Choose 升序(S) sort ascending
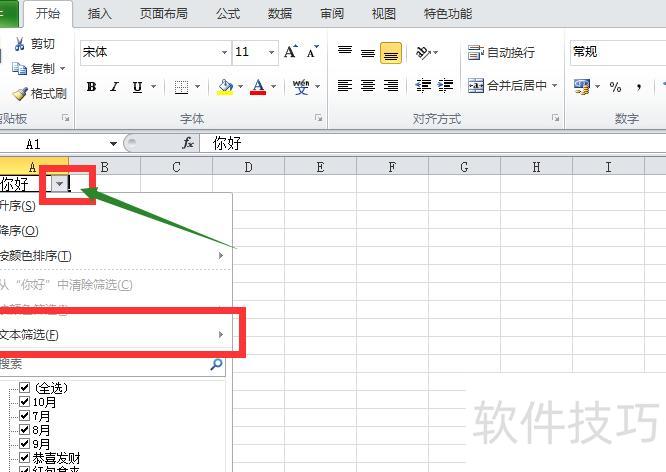666x472 pixels. point(116,206)
